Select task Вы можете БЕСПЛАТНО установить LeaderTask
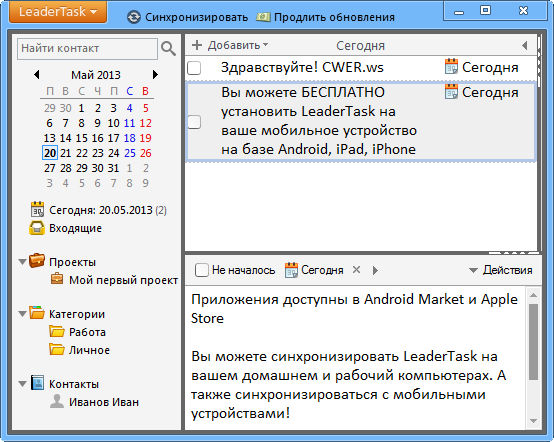 point(319,121)
